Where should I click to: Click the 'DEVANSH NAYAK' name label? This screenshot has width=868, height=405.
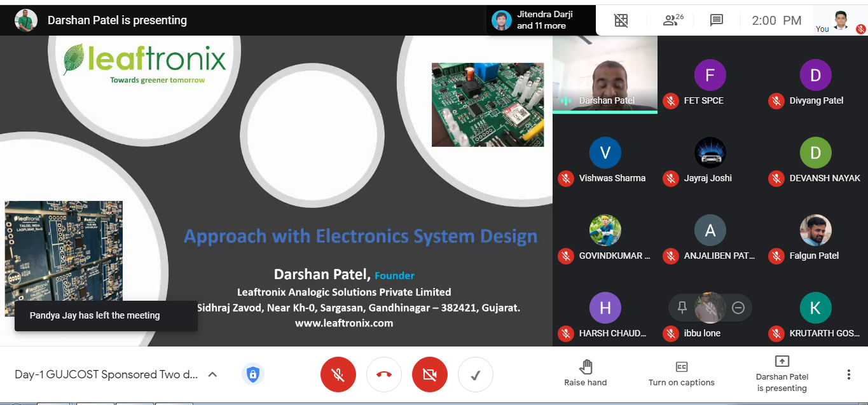coord(825,178)
